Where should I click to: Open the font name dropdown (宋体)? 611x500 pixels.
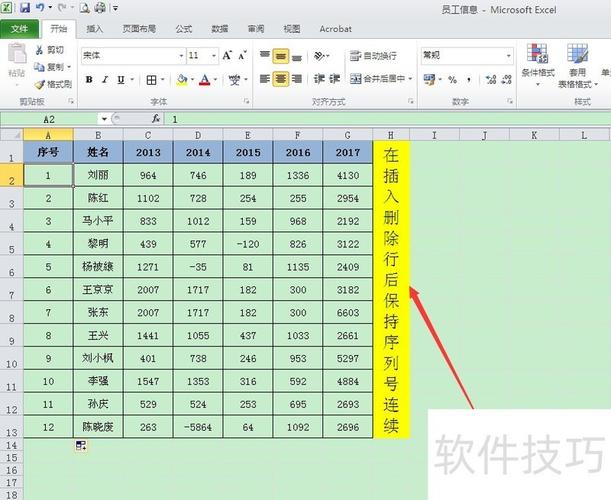pyautogui.click(x=182, y=56)
